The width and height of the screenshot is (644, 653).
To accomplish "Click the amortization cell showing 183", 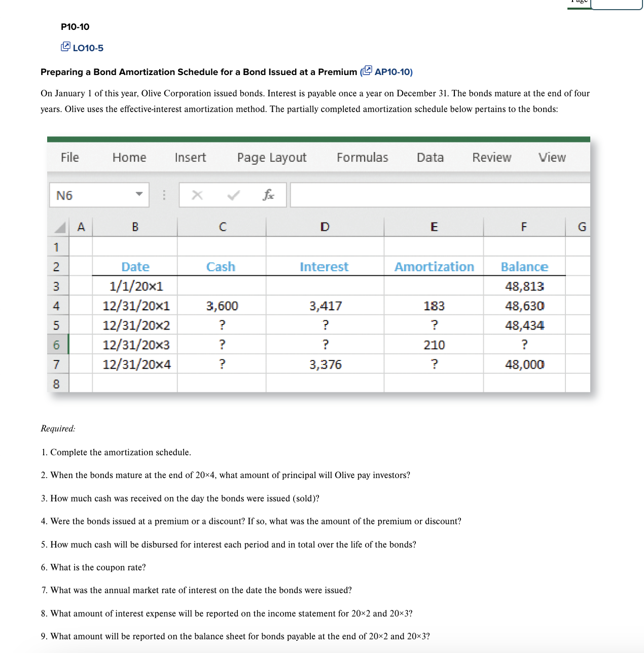I will tap(434, 306).
